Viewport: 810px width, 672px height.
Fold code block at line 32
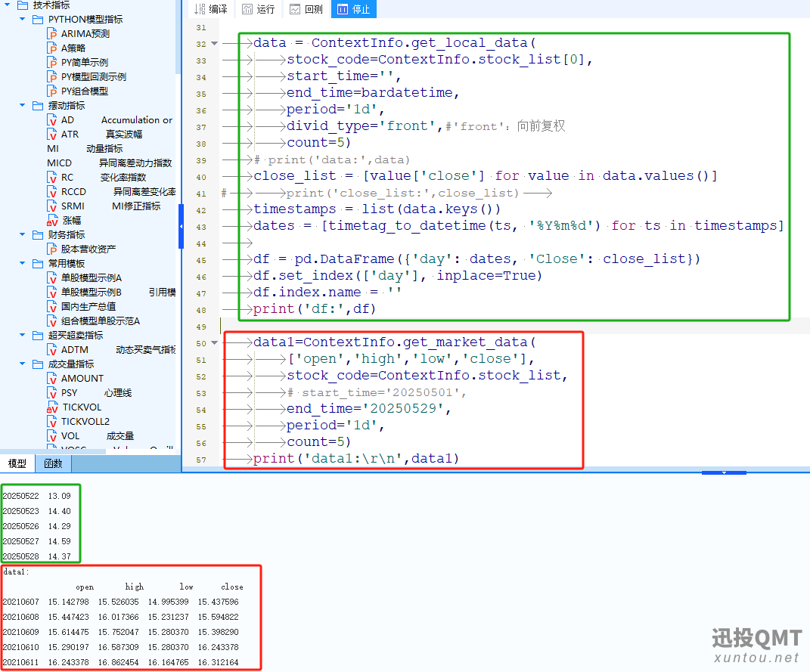pyautogui.click(x=215, y=43)
